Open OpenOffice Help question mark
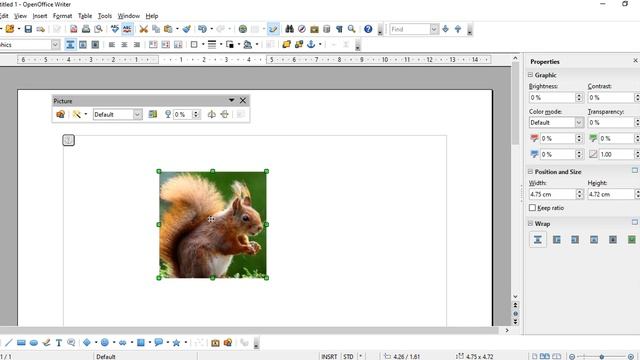Image resolution: width=640 pixels, height=360 pixels. point(368,29)
